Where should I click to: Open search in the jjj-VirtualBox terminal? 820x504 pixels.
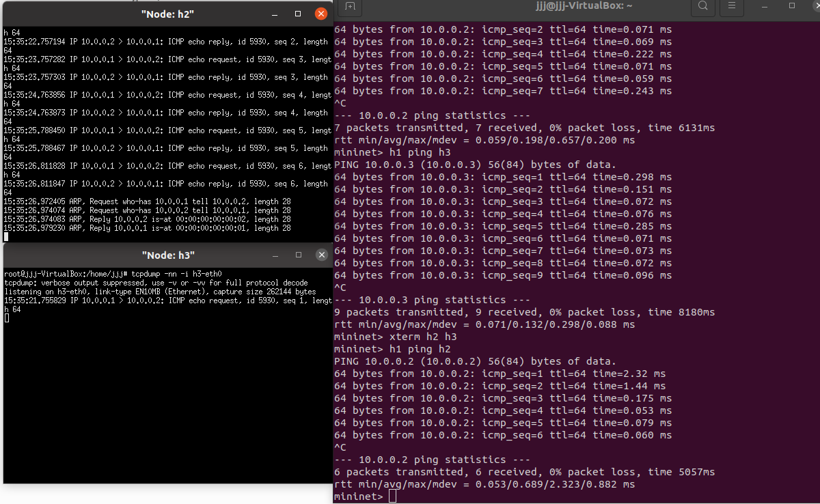pos(702,7)
